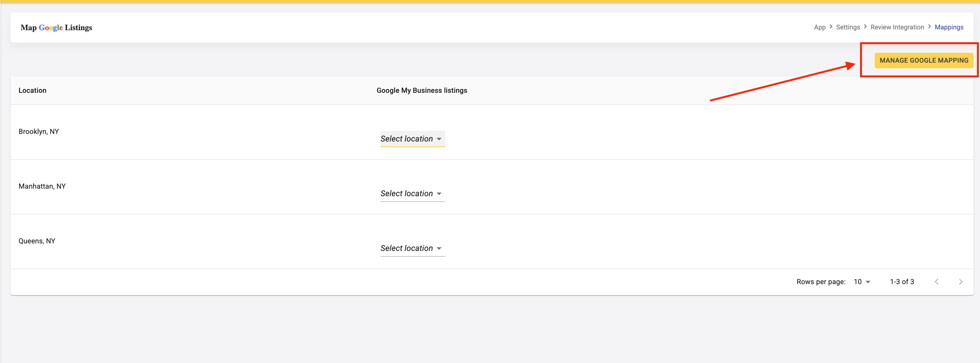Click the Manage Google Mapping button
Screen dimensions: 980x363
(x=924, y=60)
